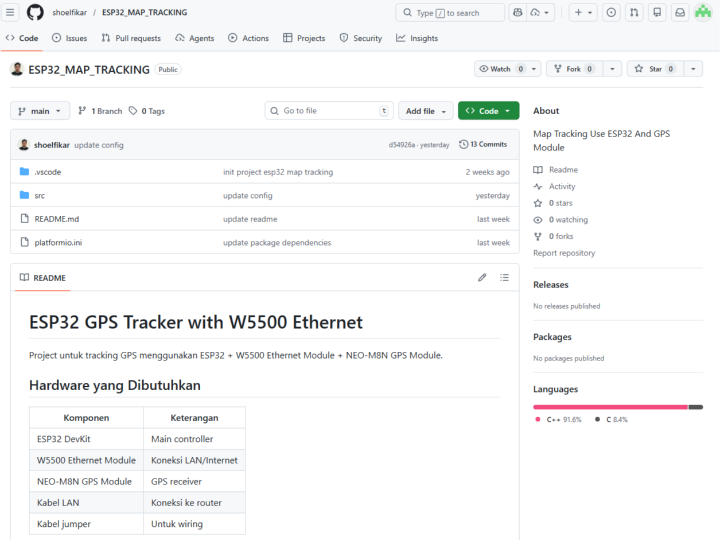Viewport: 720px width, 540px height.
Task: Watch this repository
Action: (x=495, y=69)
